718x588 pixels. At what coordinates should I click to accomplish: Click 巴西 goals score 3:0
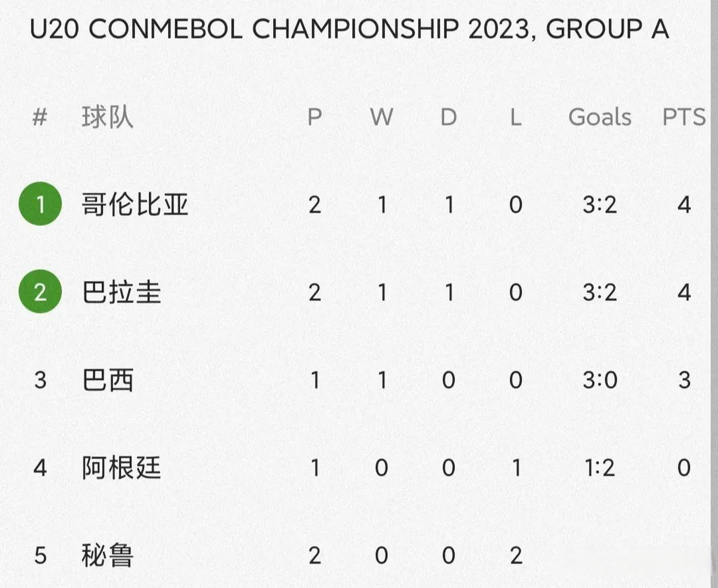coord(599,380)
